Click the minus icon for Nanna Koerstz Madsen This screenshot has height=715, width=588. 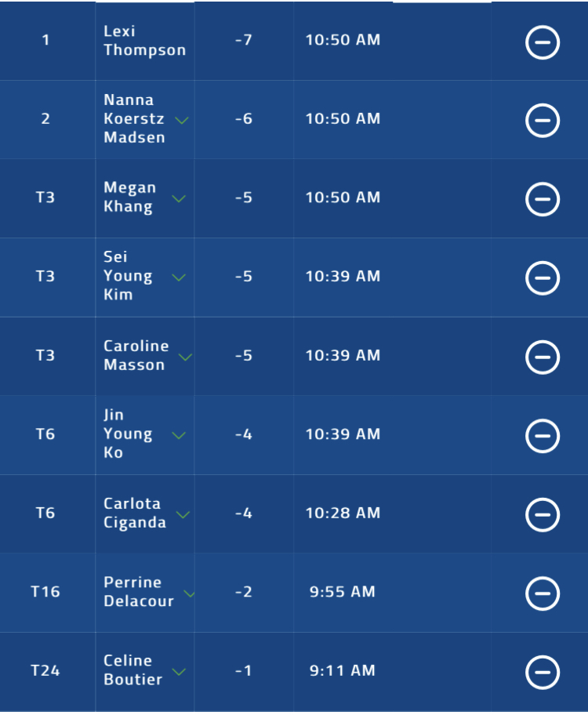[x=542, y=121]
